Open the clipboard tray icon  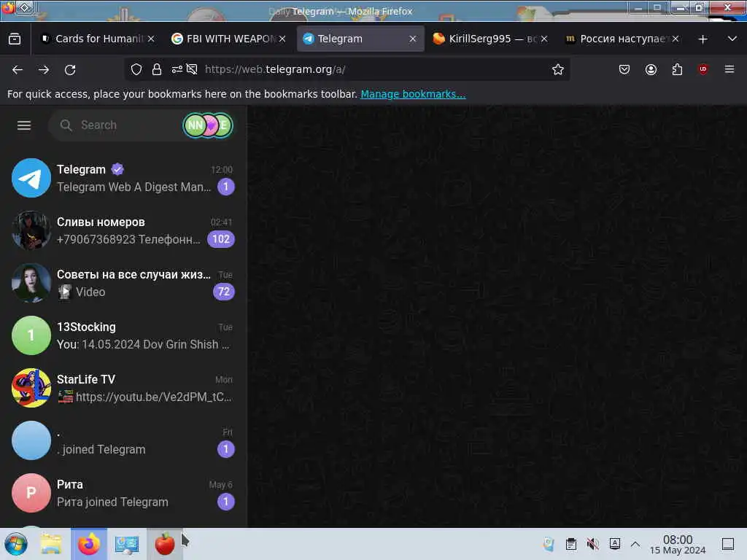(x=570, y=544)
